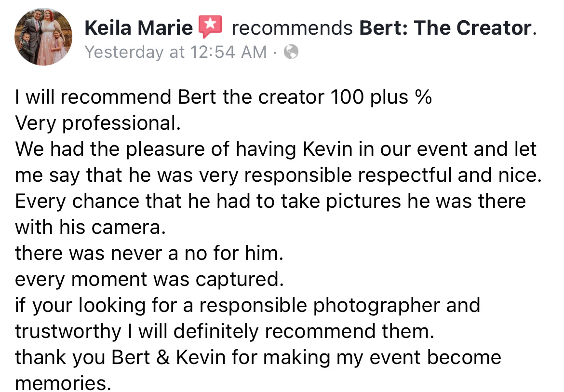Click the "every moment was captured." line
Screen dimensions: 564x392
(x=149, y=279)
